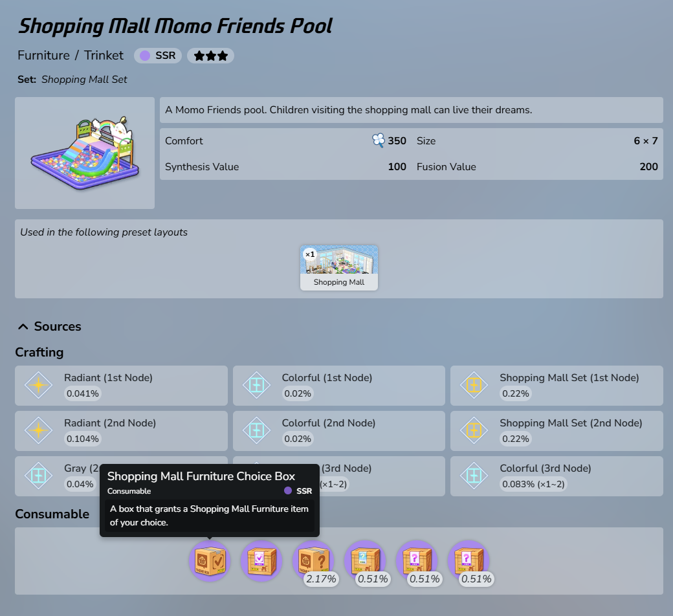The width and height of the screenshot is (673, 616).
Task: Click the three-star rating badge
Action: pyautogui.click(x=211, y=56)
